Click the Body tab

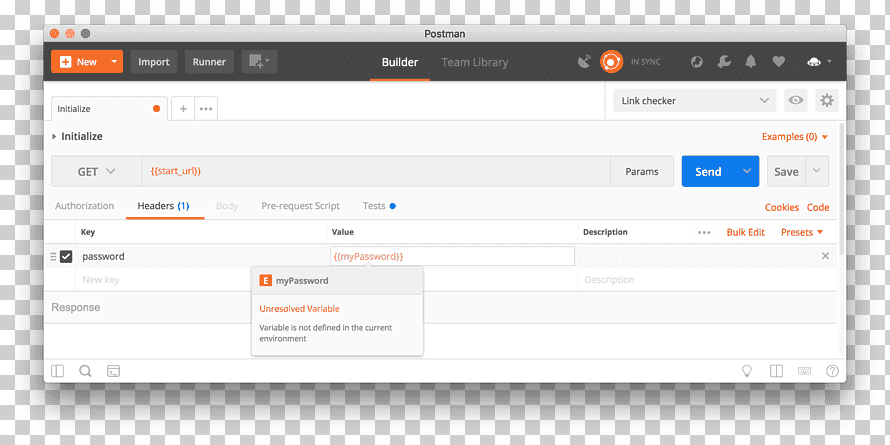click(226, 206)
